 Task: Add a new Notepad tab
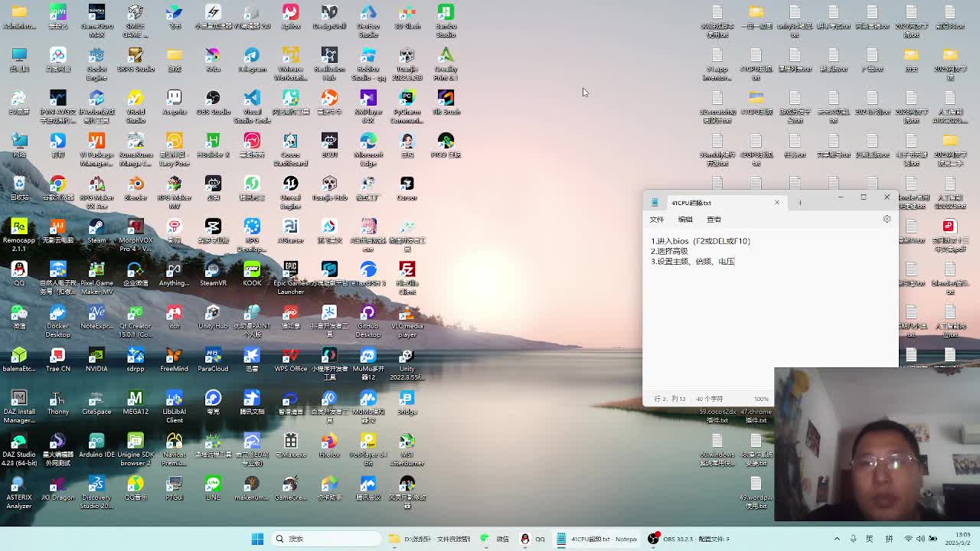point(800,203)
